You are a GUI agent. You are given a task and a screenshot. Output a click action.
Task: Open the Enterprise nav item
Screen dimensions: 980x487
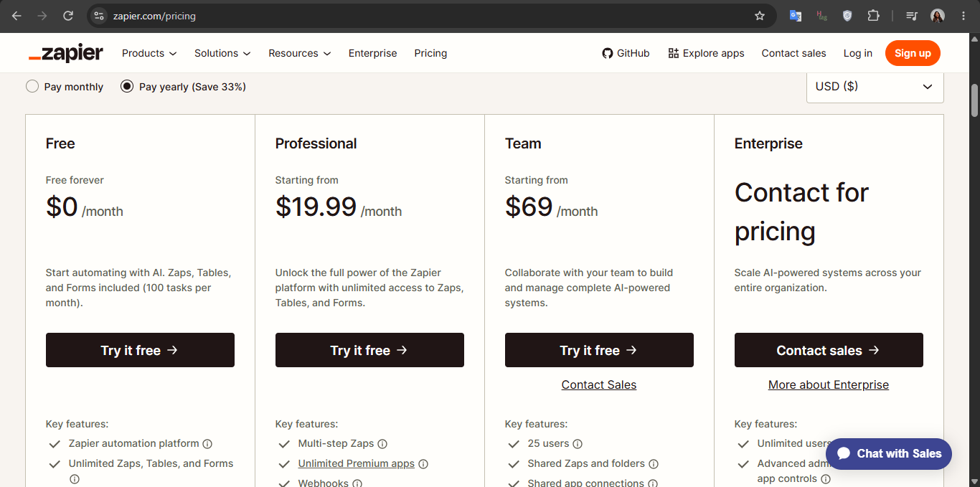(x=372, y=53)
